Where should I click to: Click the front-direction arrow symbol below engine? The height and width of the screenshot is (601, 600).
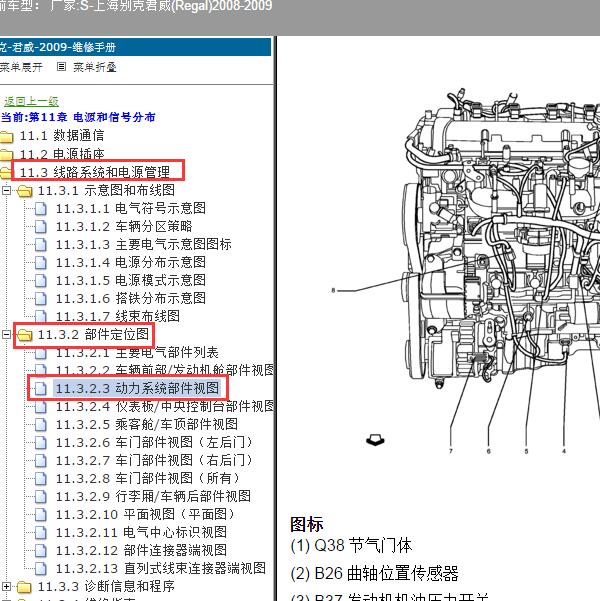coord(375,440)
